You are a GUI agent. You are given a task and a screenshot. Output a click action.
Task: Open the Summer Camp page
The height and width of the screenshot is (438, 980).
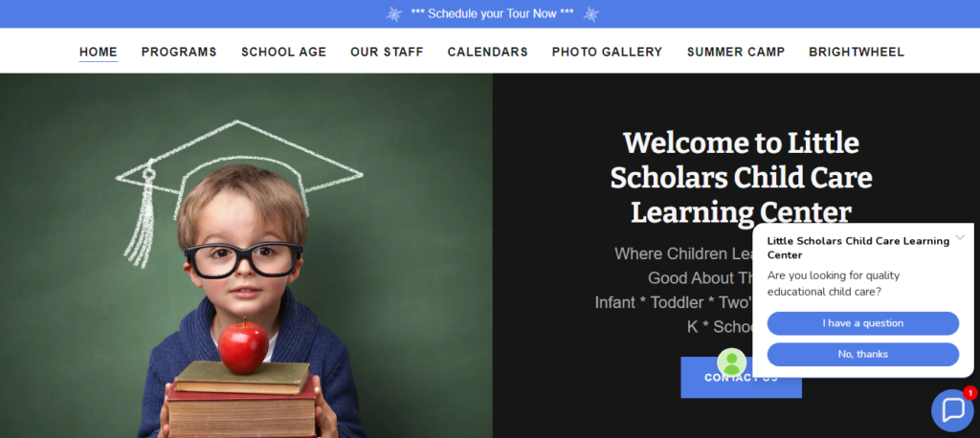[x=736, y=52]
